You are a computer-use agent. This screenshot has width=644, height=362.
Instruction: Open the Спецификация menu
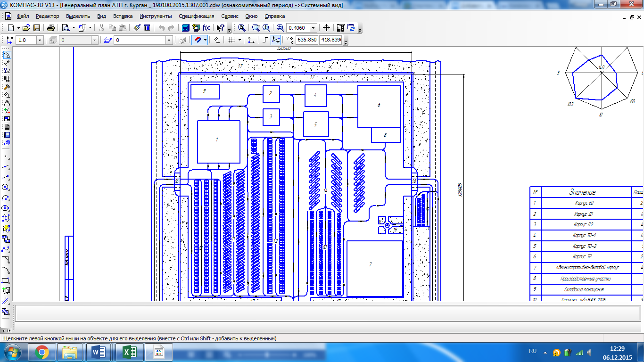point(197,16)
